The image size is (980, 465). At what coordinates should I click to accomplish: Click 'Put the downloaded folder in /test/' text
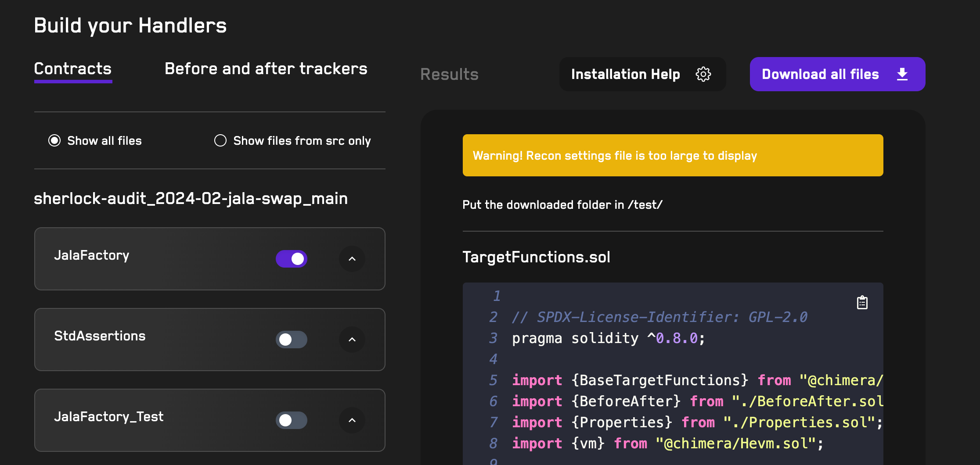(x=562, y=205)
